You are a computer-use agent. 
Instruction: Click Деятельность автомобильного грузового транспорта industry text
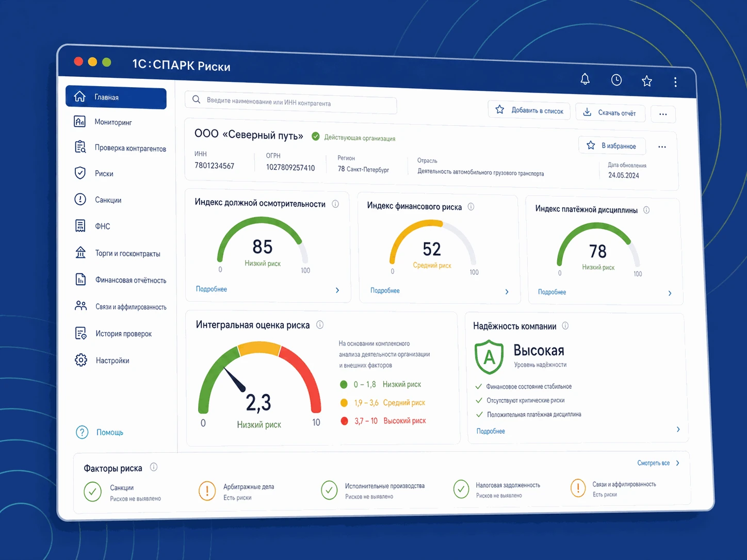click(x=481, y=172)
